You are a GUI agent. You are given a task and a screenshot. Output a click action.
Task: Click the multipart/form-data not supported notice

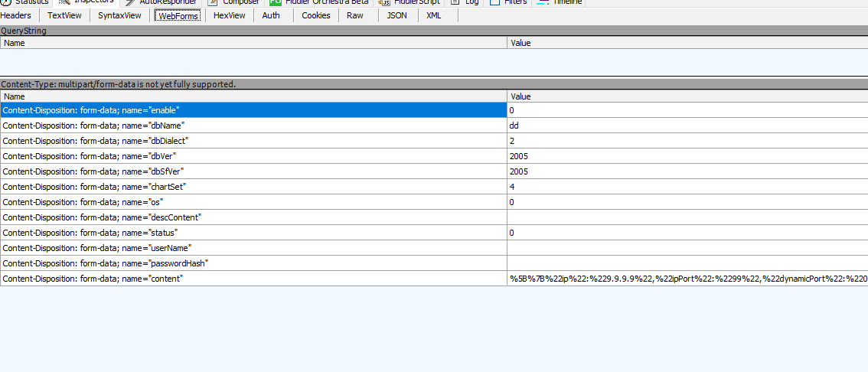click(x=434, y=84)
